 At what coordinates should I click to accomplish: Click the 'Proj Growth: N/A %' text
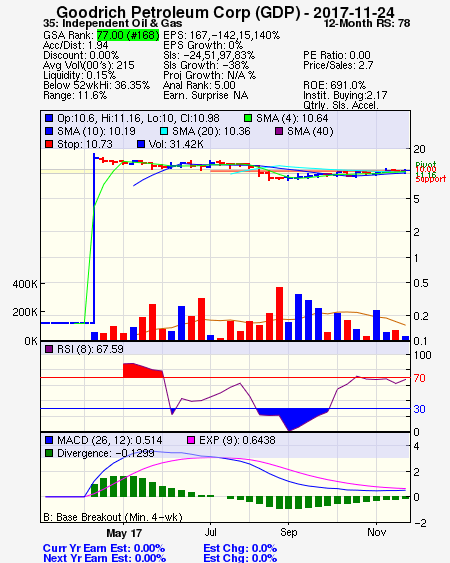tap(210, 75)
